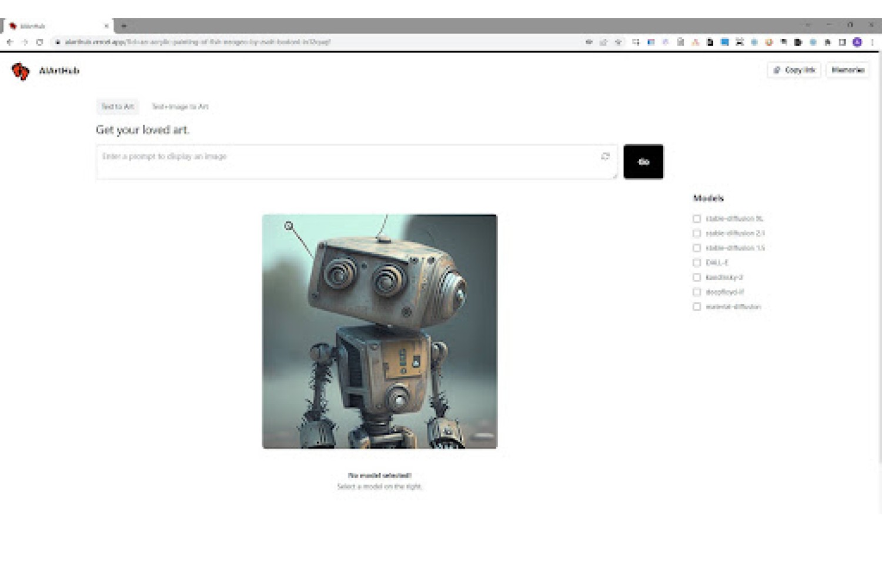Tick the DALL-E model checkbox

click(697, 263)
